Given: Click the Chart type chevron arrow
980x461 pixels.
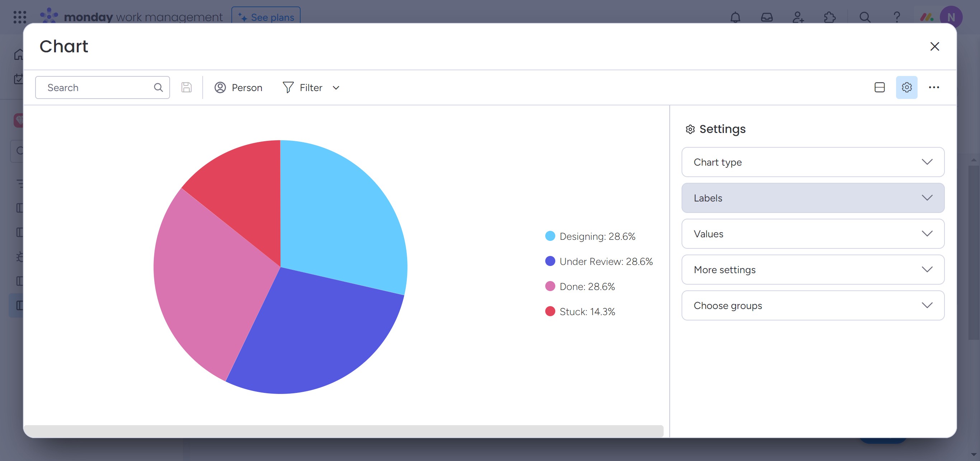Looking at the screenshot, I should (x=927, y=162).
